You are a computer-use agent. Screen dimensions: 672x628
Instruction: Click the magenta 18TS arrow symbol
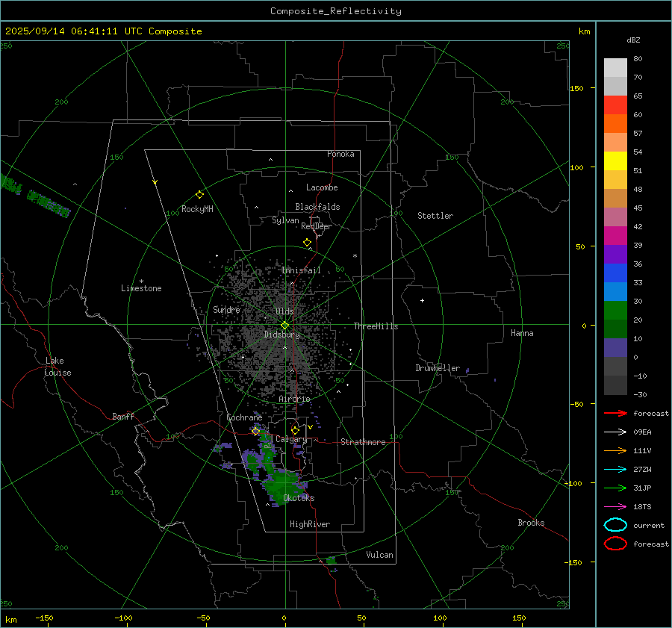(615, 507)
